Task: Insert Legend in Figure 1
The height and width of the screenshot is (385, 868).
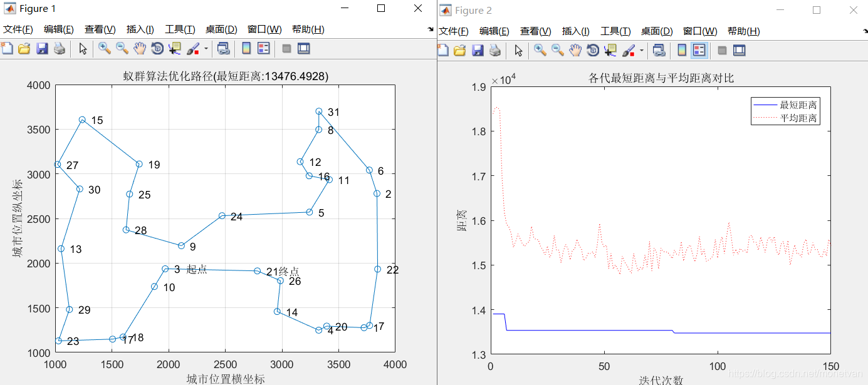Action: pyautogui.click(x=263, y=48)
